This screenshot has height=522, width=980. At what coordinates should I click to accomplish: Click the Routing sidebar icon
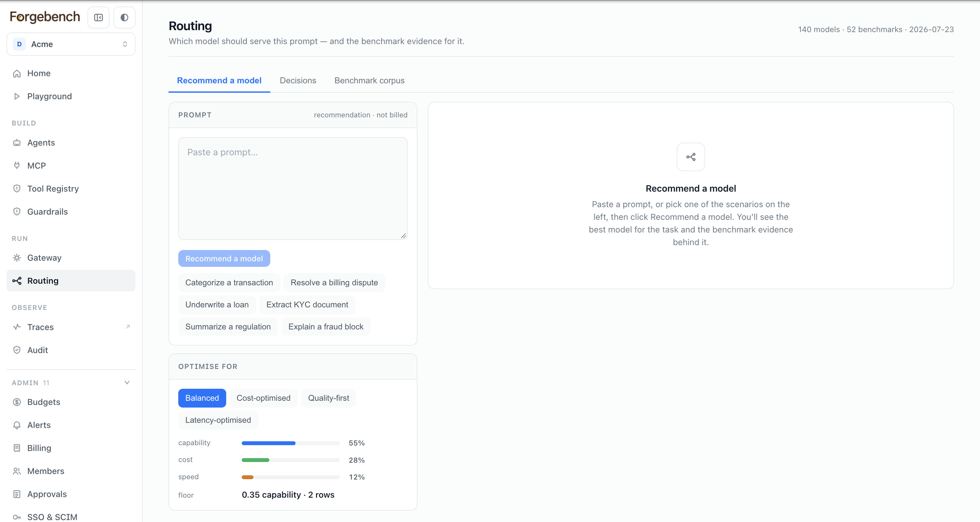[x=17, y=281]
